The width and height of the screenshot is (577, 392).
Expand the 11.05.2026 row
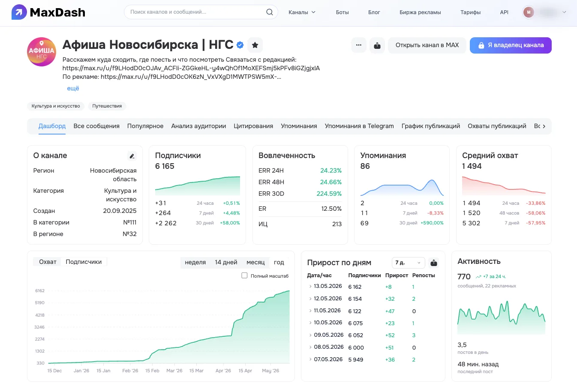[x=310, y=311]
